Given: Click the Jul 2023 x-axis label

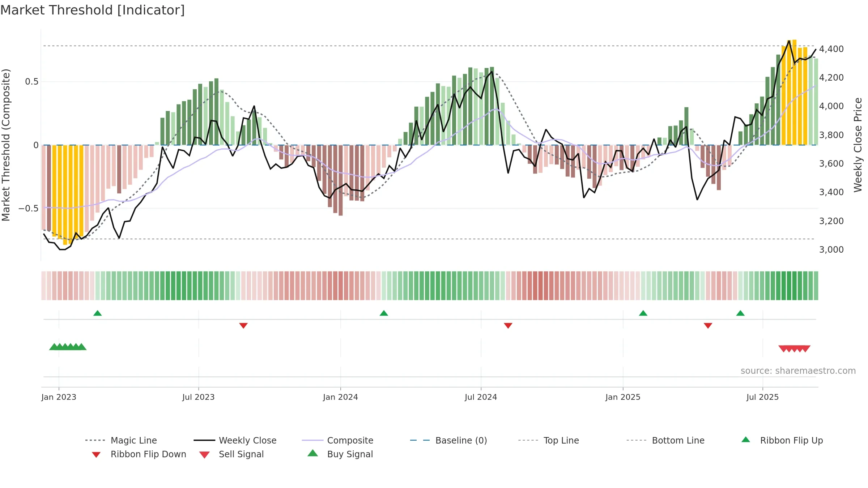Looking at the screenshot, I should [x=199, y=397].
